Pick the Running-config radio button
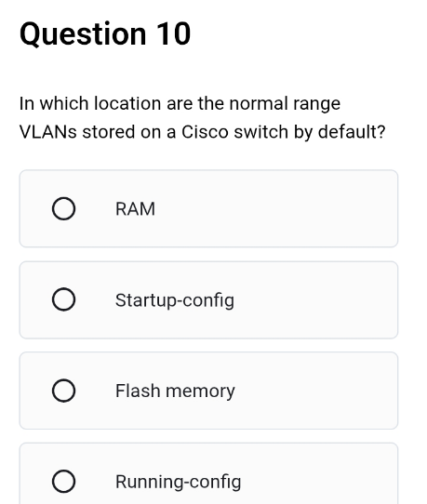 63,481
